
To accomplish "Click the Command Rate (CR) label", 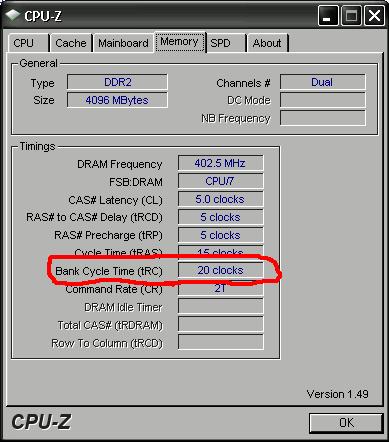I will coord(114,289).
